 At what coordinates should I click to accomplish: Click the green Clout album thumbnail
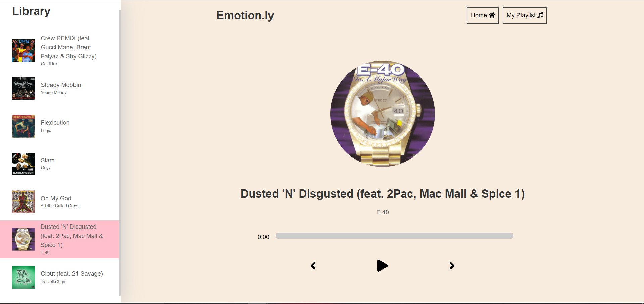coord(23,277)
